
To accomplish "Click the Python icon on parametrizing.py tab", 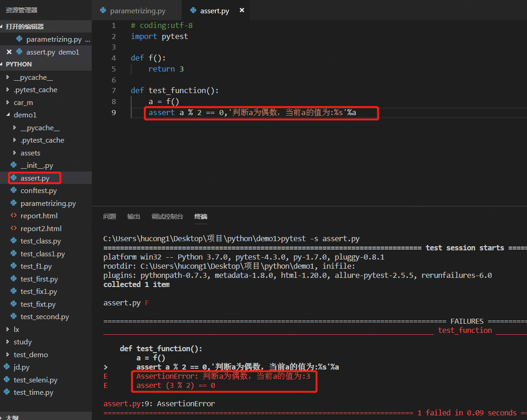I will (x=102, y=11).
